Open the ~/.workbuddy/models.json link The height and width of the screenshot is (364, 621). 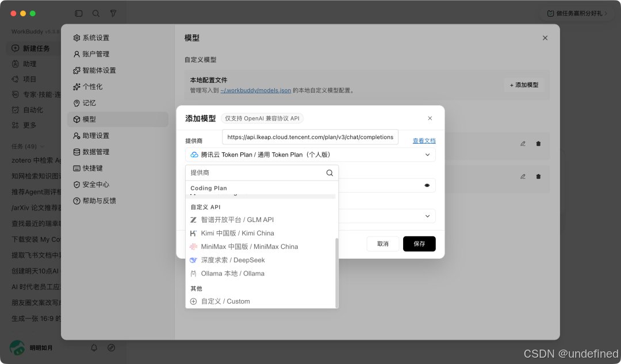click(x=255, y=90)
